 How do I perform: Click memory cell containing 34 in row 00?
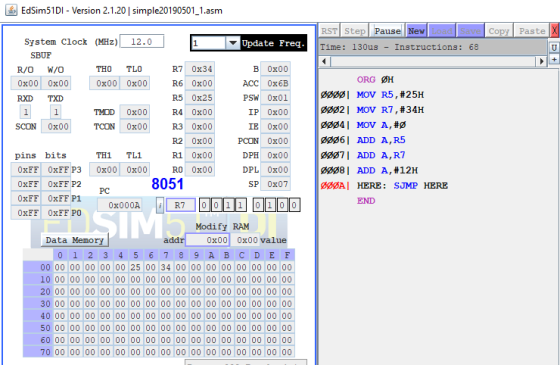166,267
